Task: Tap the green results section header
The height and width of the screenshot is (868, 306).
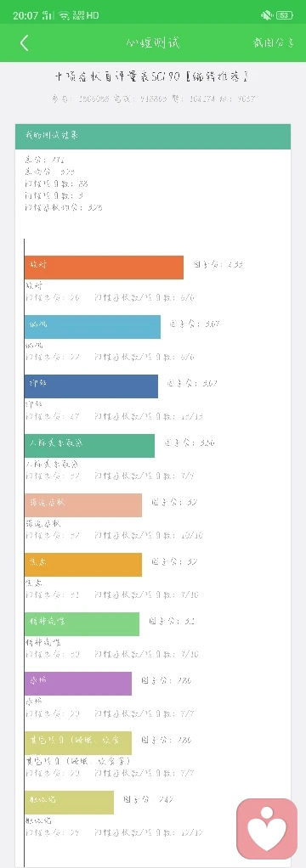Action: [153, 136]
